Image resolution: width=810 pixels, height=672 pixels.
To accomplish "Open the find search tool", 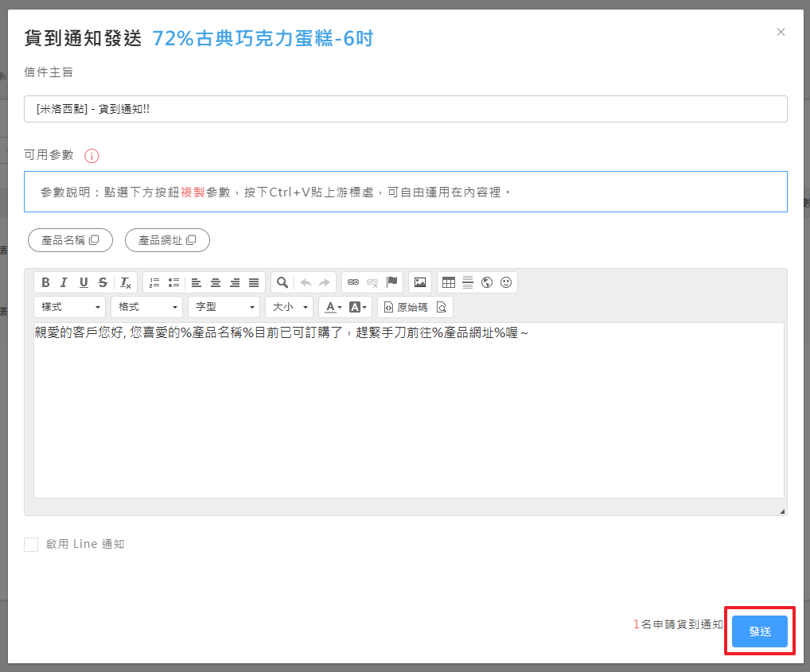I will click(282, 282).
